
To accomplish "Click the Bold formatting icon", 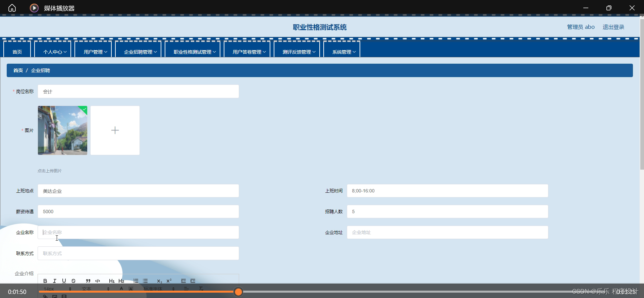I will [45, 281].
